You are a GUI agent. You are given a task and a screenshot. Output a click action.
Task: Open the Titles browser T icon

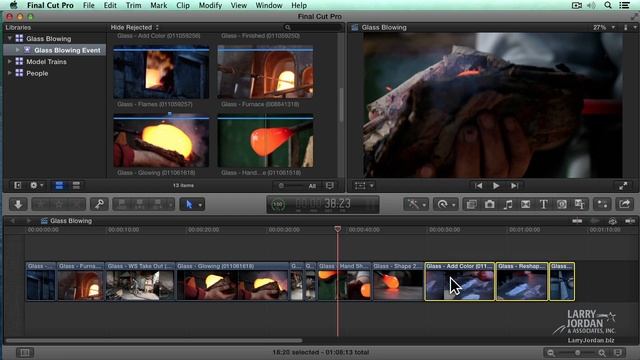click(543, 204)
